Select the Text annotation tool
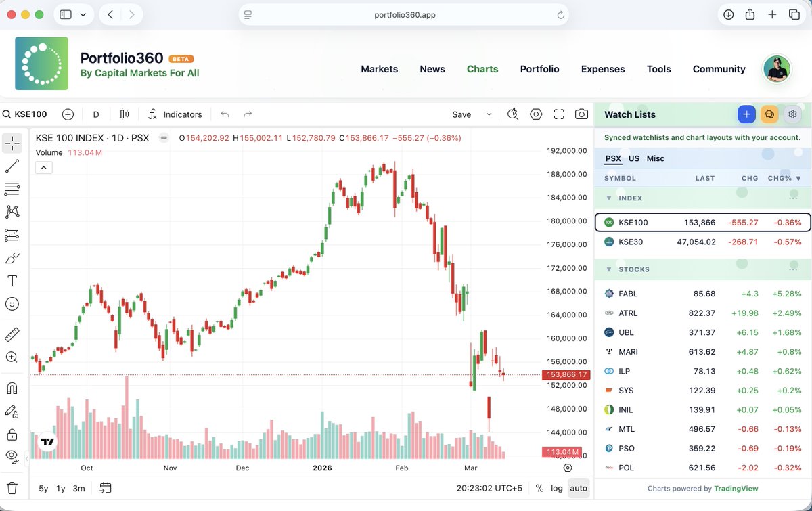812x511 pixels. click(x=12, y=281)
